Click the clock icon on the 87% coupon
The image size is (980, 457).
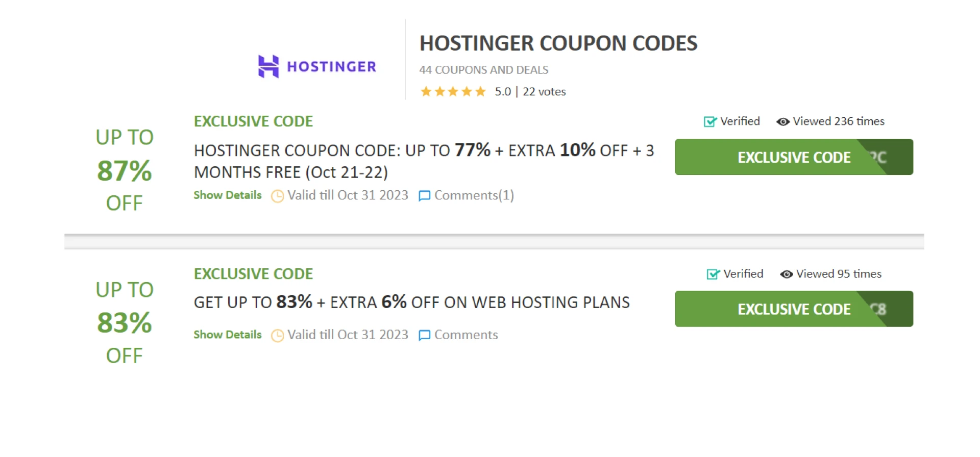tap(276, 196)
